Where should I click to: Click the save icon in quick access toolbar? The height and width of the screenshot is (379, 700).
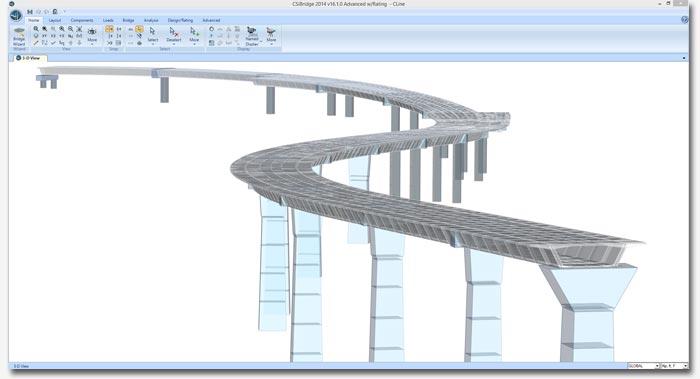point(30,12)
